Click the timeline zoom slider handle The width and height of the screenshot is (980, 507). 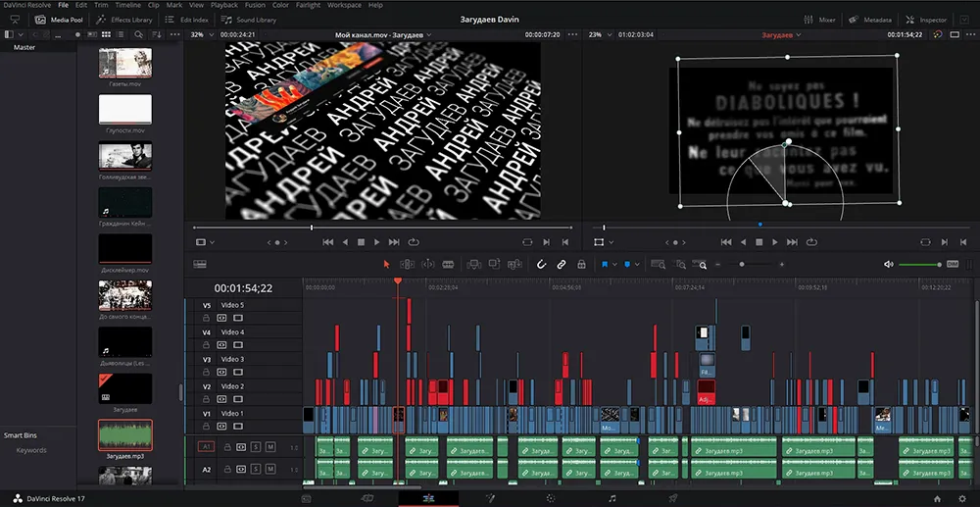(x=742, y=265)
